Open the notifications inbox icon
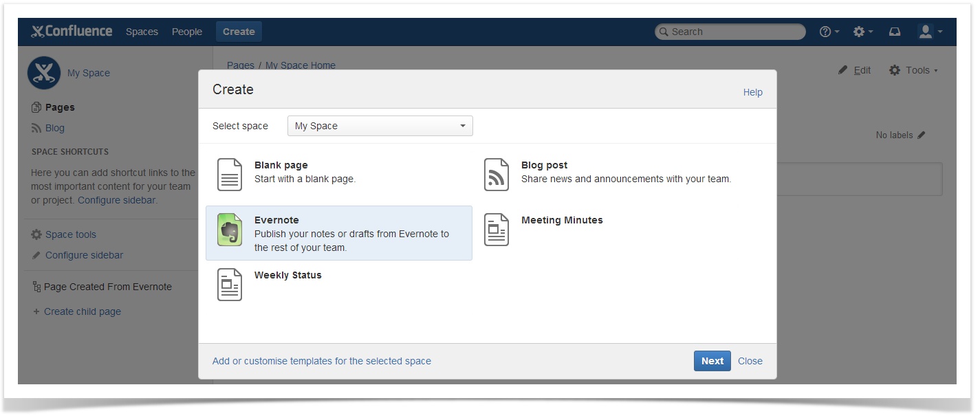980x418 pixels. coord(895,31)
